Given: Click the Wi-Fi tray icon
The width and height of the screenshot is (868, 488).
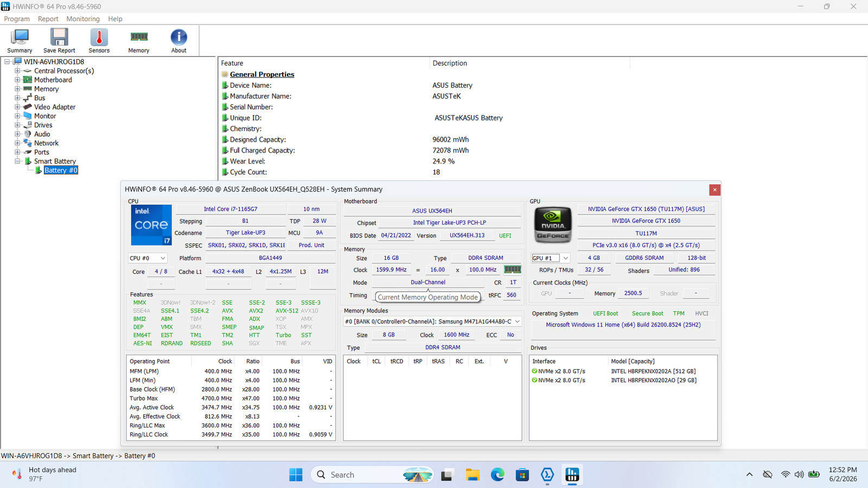Looking at the screenshot, I should [785, 474].
